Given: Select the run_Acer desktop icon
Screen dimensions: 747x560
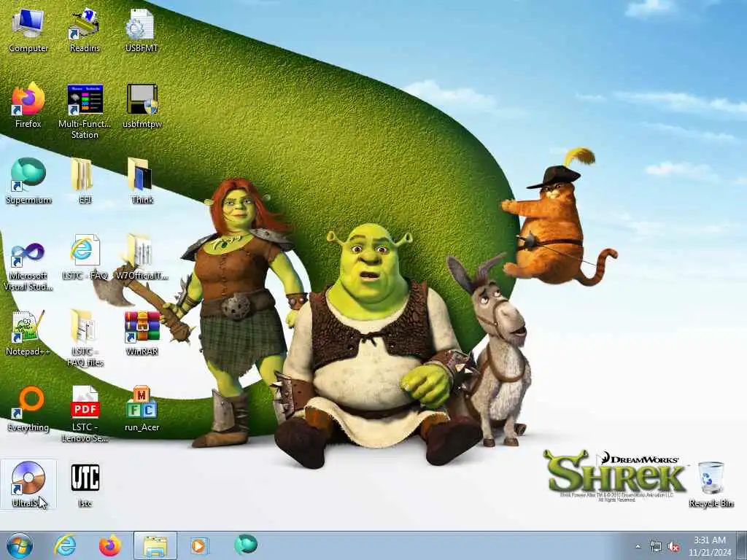Looking at the screenshot, I should [142, 408].
